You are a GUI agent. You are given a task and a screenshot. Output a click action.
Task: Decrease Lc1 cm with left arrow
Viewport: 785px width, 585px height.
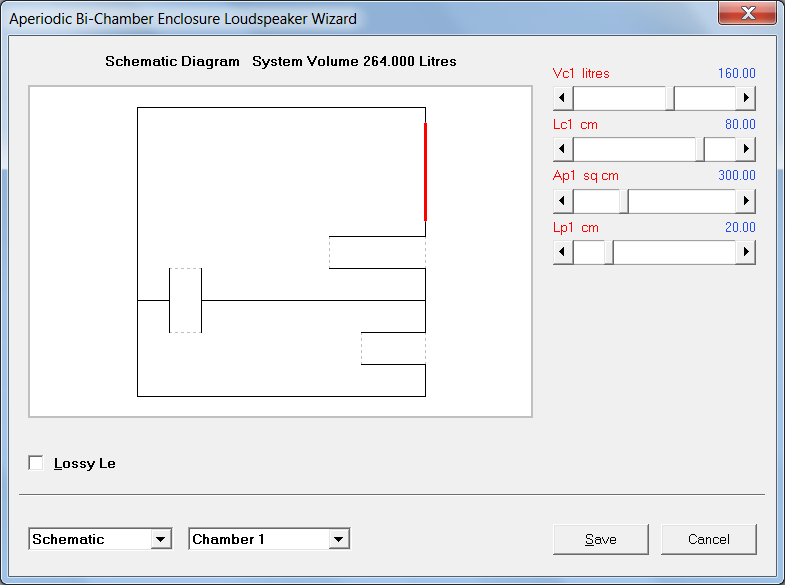[563, 149]
